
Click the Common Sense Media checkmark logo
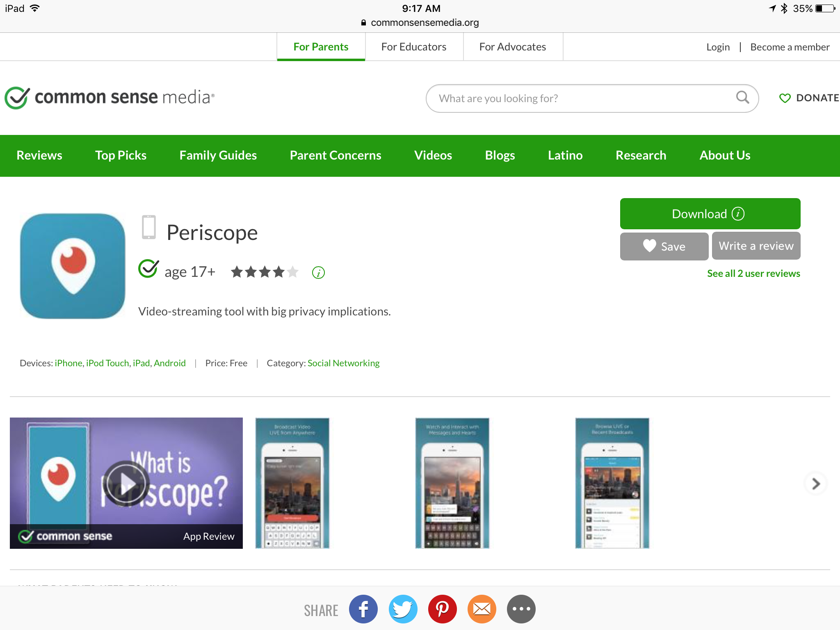[16, 98]
